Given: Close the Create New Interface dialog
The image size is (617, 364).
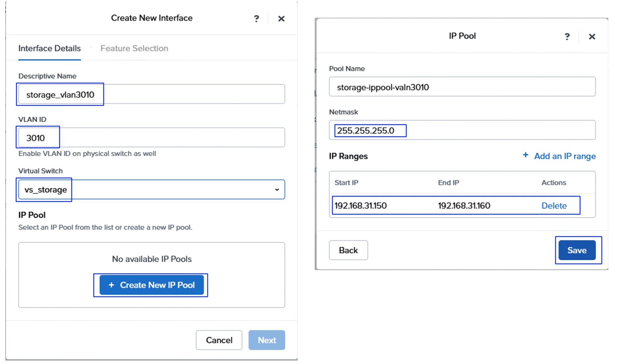Looking at the screenshot, I should point(281,19).
